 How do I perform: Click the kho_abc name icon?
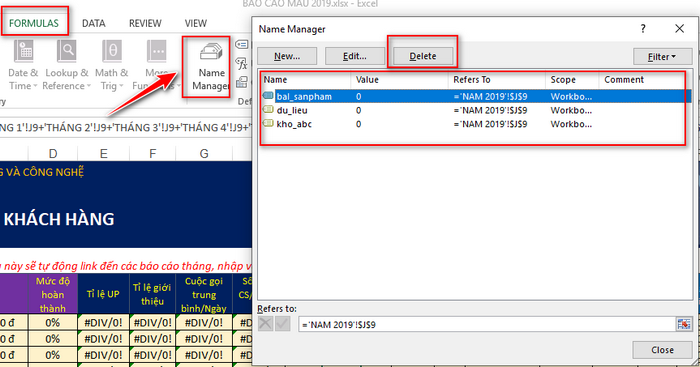tap(268, 123)
